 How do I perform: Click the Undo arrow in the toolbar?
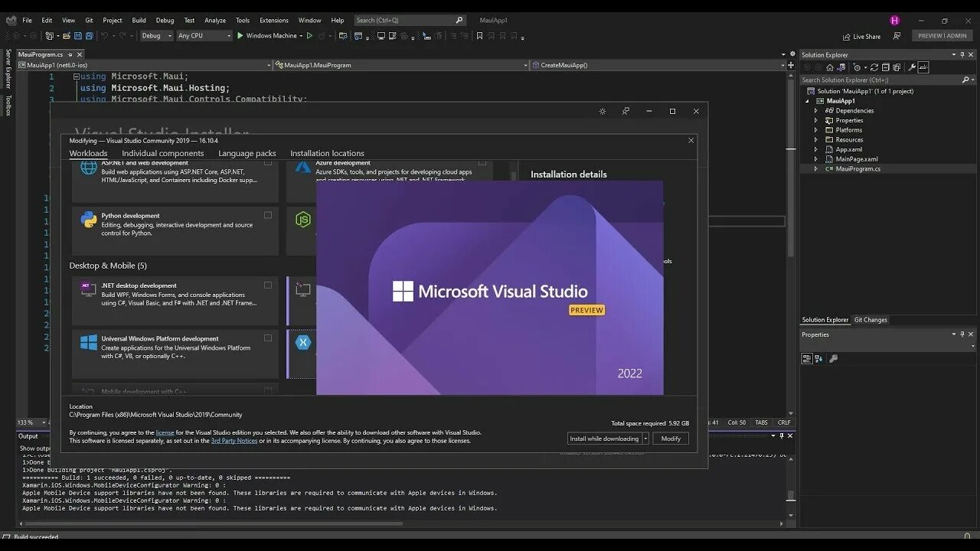pyautogui.click(x=104, y=35)
